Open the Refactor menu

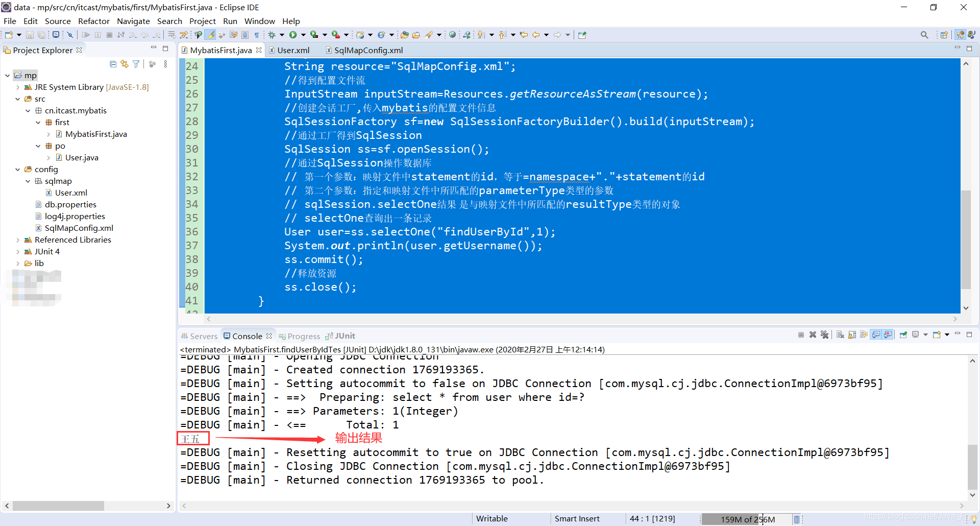(94, 21)
